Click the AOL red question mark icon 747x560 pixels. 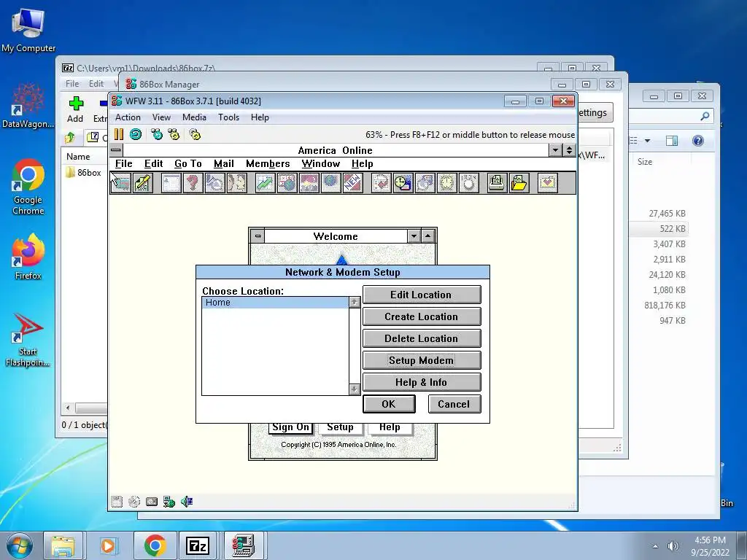click(x=193, y=183)
